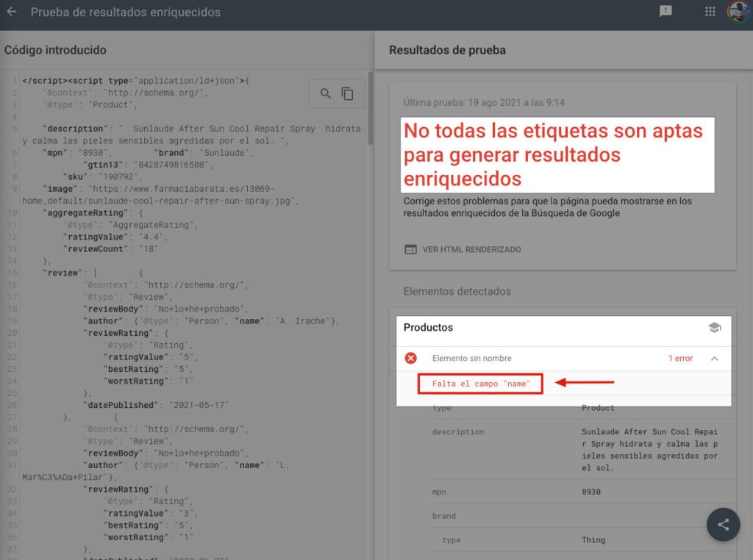Click the mpn value 8930 in results

591,492
